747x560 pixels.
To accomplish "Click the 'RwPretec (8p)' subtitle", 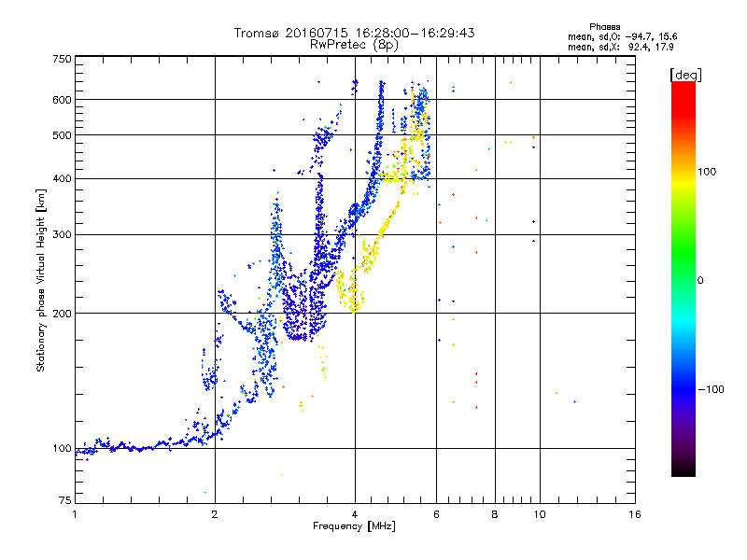I will click(354, 45).
